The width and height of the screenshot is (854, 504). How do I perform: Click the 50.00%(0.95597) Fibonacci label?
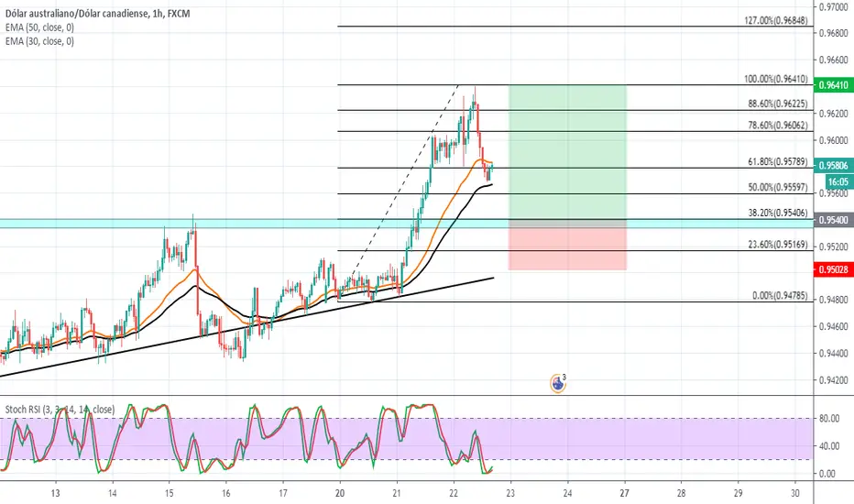(778, 188)
